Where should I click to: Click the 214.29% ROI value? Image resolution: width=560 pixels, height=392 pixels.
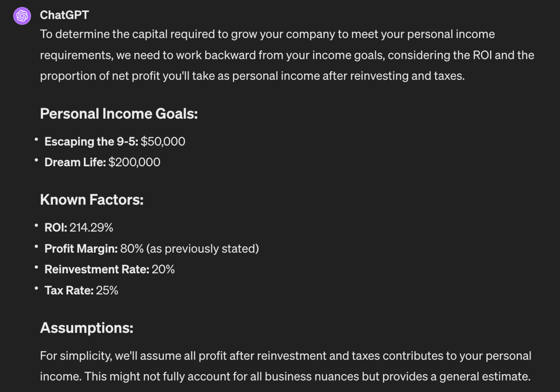tap(91, 227)
